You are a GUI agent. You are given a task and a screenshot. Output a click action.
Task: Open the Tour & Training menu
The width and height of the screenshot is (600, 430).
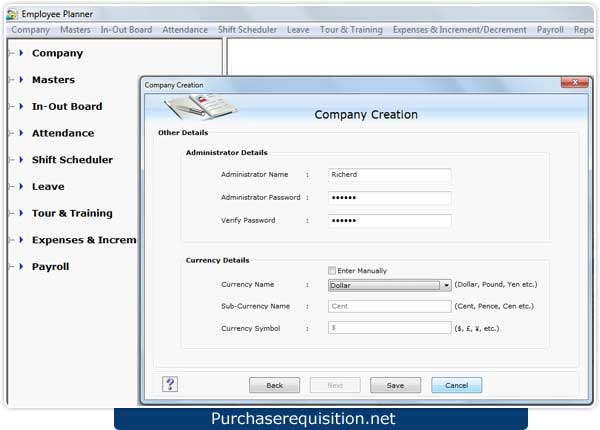351,30
